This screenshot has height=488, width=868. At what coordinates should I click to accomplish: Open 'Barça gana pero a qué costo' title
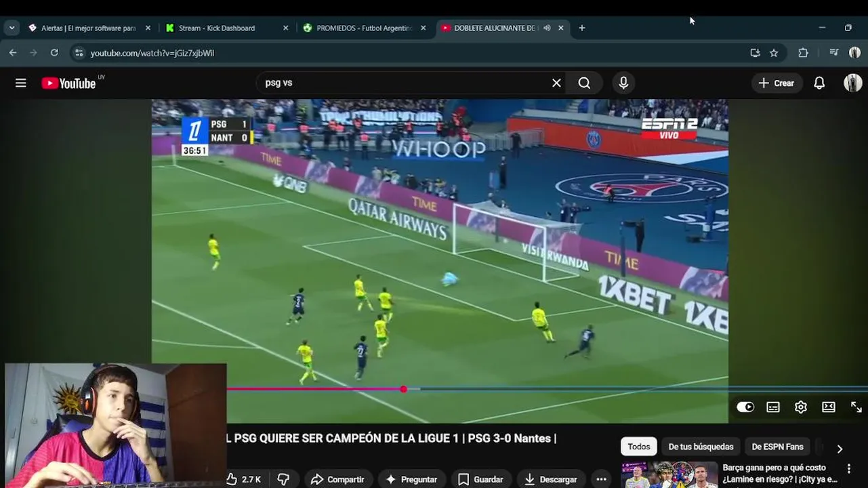[780, 473]
